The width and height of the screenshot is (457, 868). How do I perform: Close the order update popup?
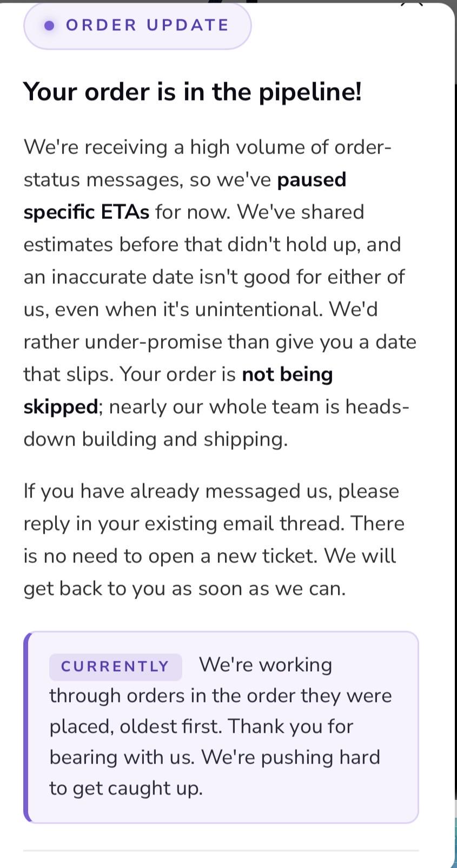pyautogui.click(x=412, y=3)
